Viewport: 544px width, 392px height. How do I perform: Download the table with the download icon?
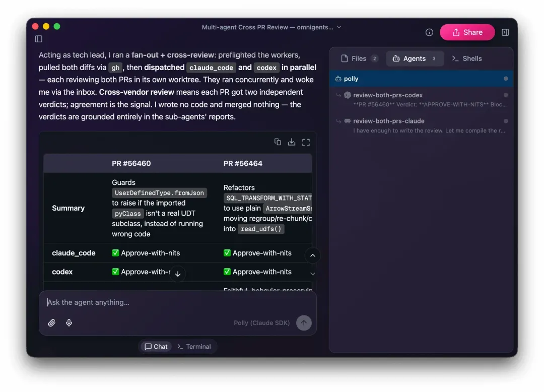292,142
